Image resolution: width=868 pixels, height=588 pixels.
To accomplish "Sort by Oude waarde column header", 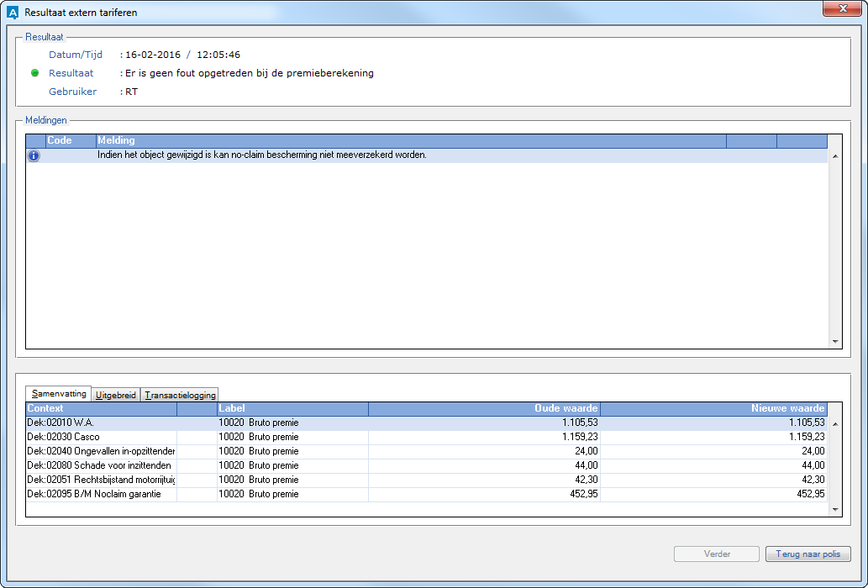I will pyautogui.click(x=484, y=409).
